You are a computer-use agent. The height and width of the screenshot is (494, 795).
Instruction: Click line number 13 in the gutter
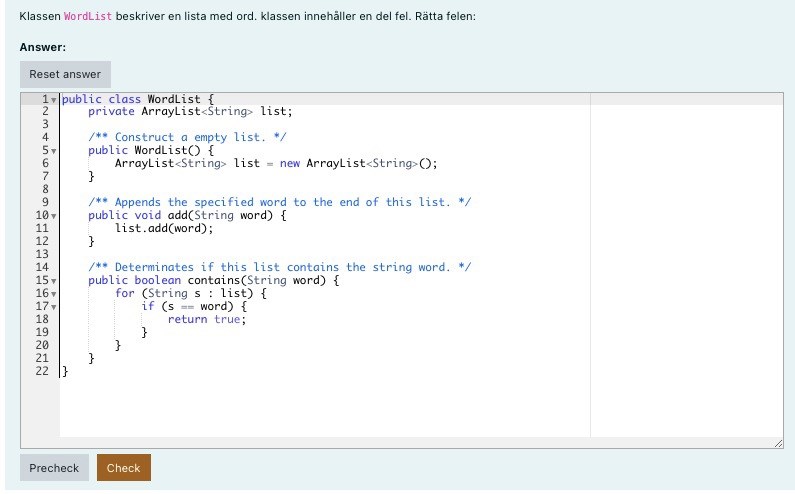pos(42,254)
